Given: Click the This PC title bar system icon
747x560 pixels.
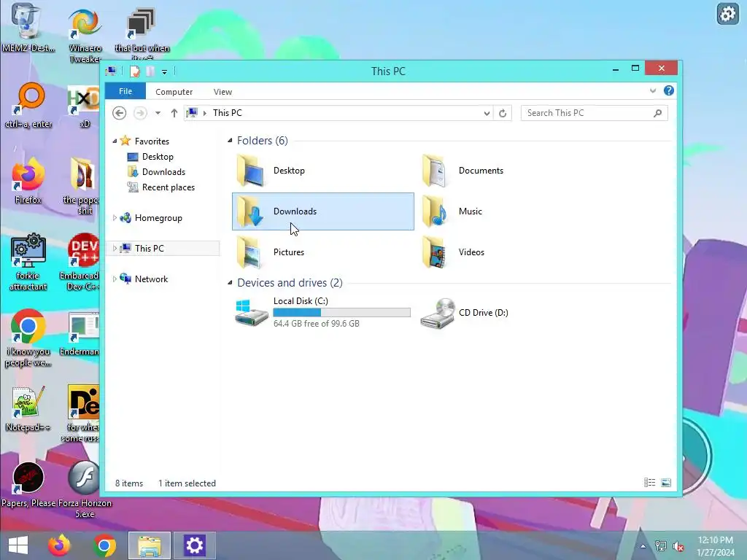Looking at the screenshot, I should click(x=111, y=71).
